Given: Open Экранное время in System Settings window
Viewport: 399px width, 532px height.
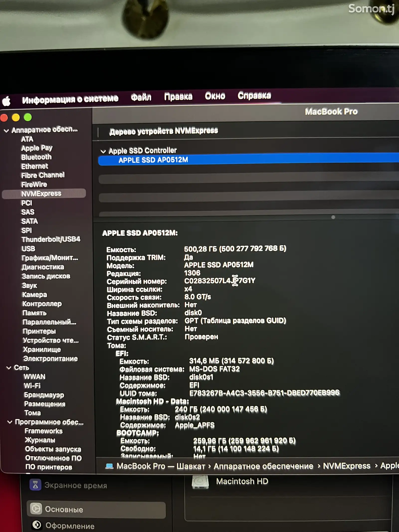Looking at the screenshot, I should pos(76,485).
